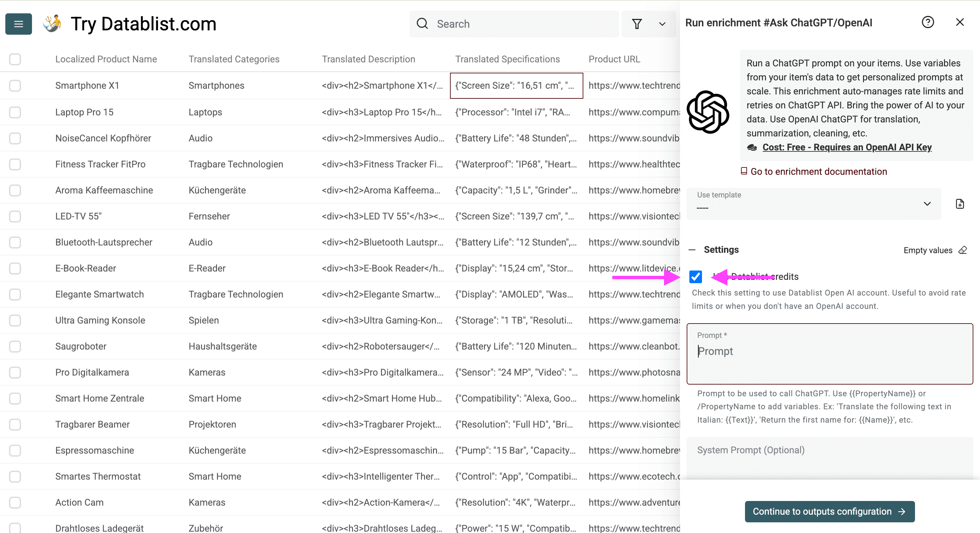Expand the Use template dropdown
Screen dimensions: 980x533
point(927,204)
